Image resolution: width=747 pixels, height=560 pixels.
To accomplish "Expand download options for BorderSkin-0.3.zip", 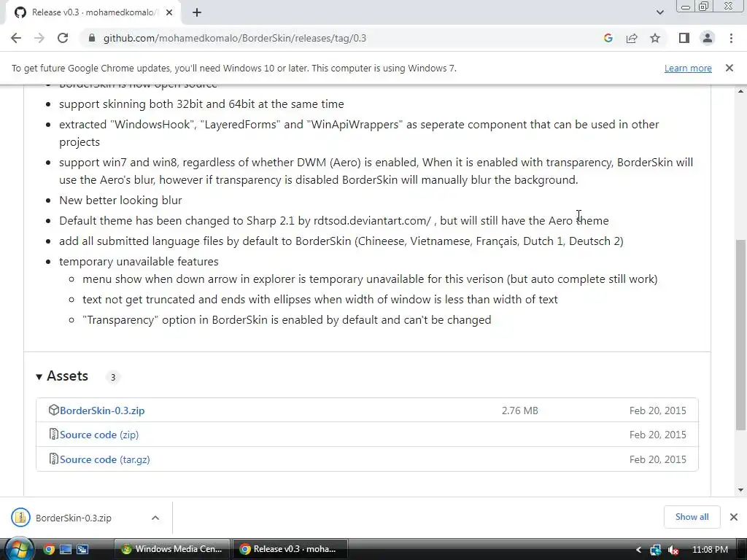I will [x=155, y=518].
